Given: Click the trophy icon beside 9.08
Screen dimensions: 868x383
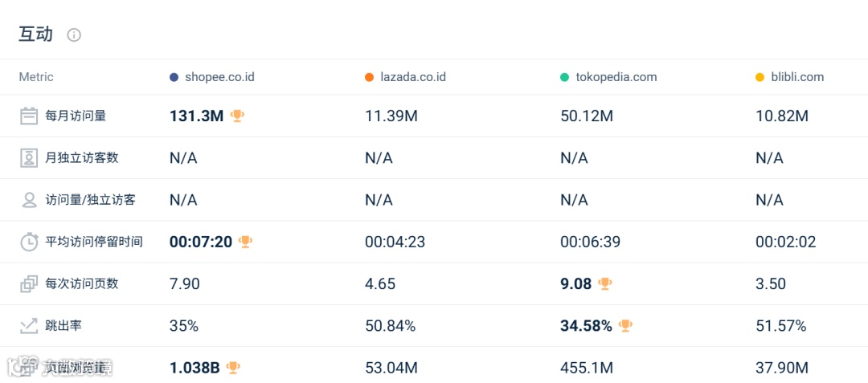Looking at the screenshot, I should pyautogui.click(x=605, y=283).
